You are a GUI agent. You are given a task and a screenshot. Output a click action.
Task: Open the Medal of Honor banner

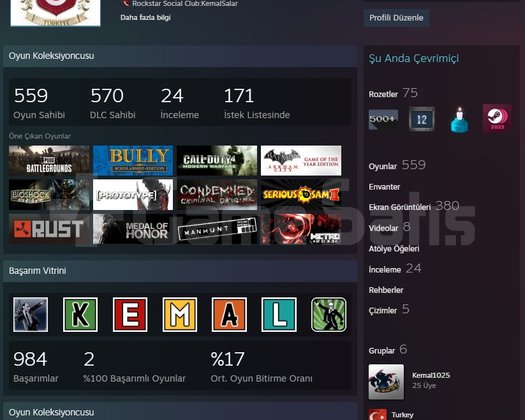133,229
